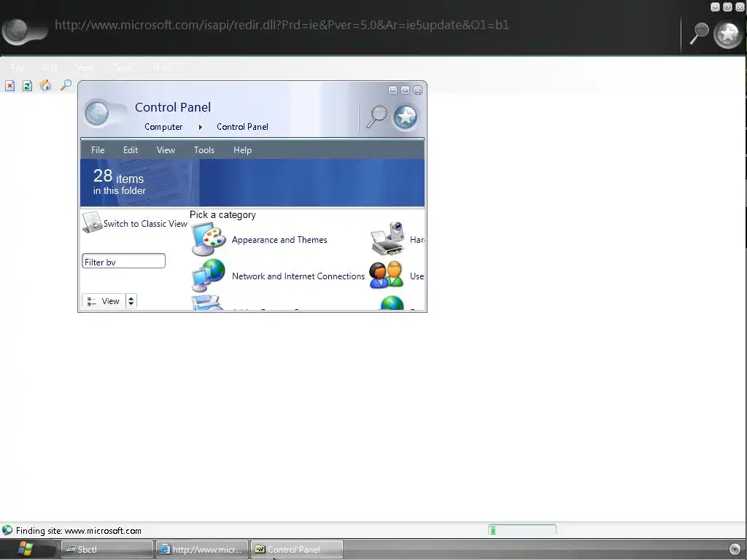Screen dimensions: 747x560
Task: Click Appearance and Themes link
Action: [x=279, y=240]
